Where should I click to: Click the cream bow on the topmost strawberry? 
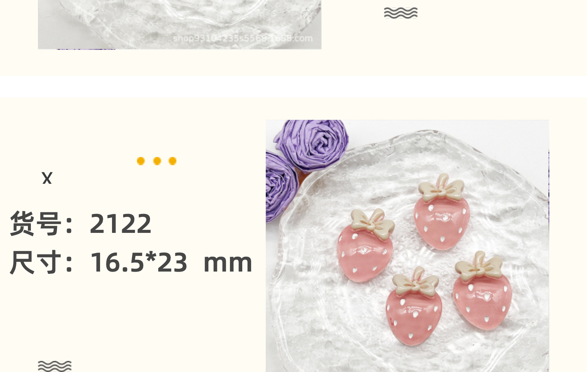click(442, 188)
